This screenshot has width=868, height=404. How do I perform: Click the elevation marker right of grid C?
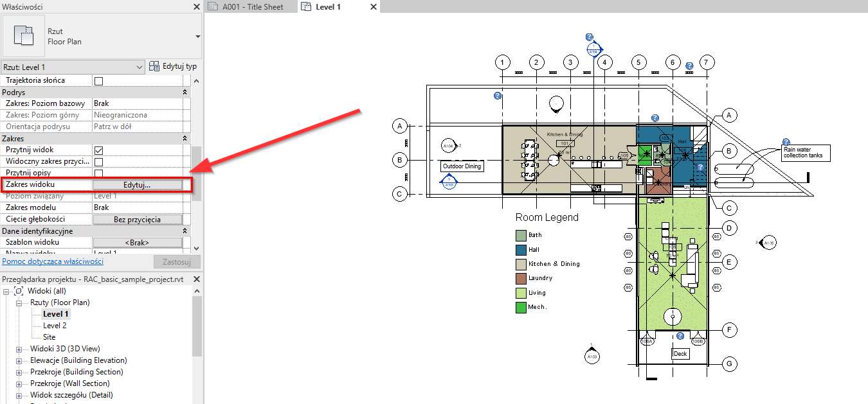766,242
